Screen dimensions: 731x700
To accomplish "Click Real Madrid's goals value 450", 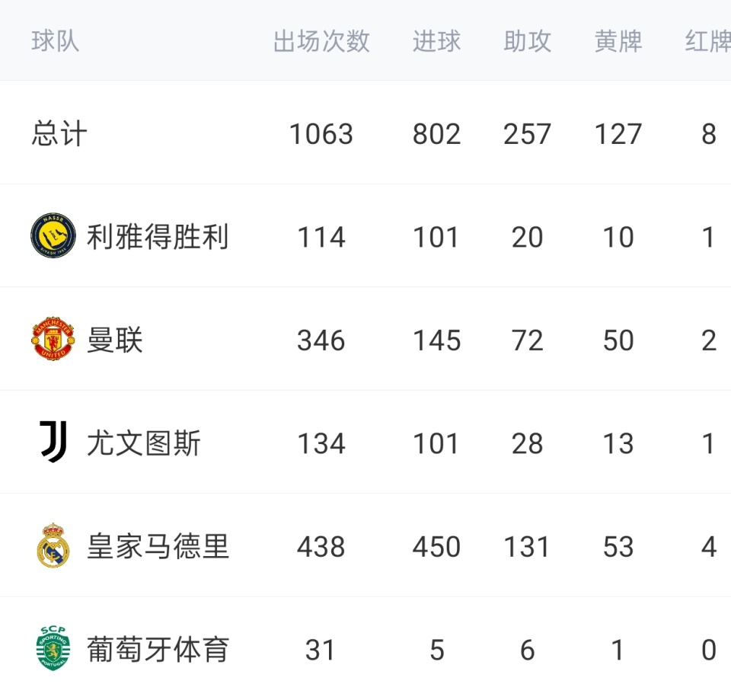I will (436, 546).
